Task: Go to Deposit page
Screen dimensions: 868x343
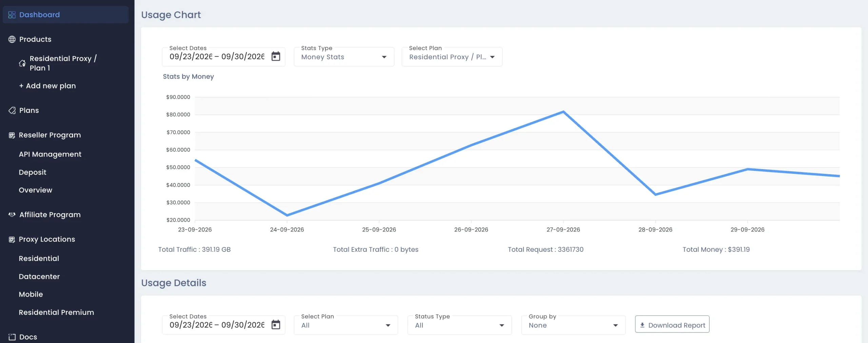Action: (33, 172)
